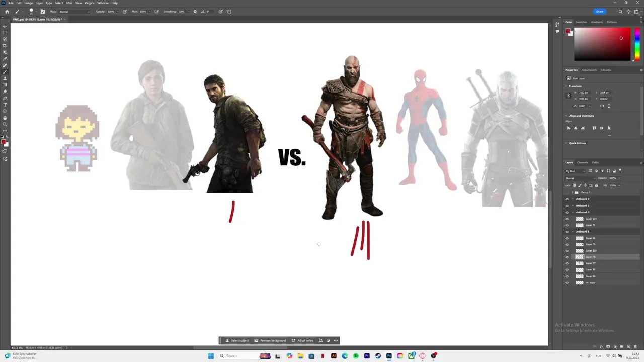644x362 pixels.
Task: Select the Brush tool in left toolbar
Action: click(5, 72)
